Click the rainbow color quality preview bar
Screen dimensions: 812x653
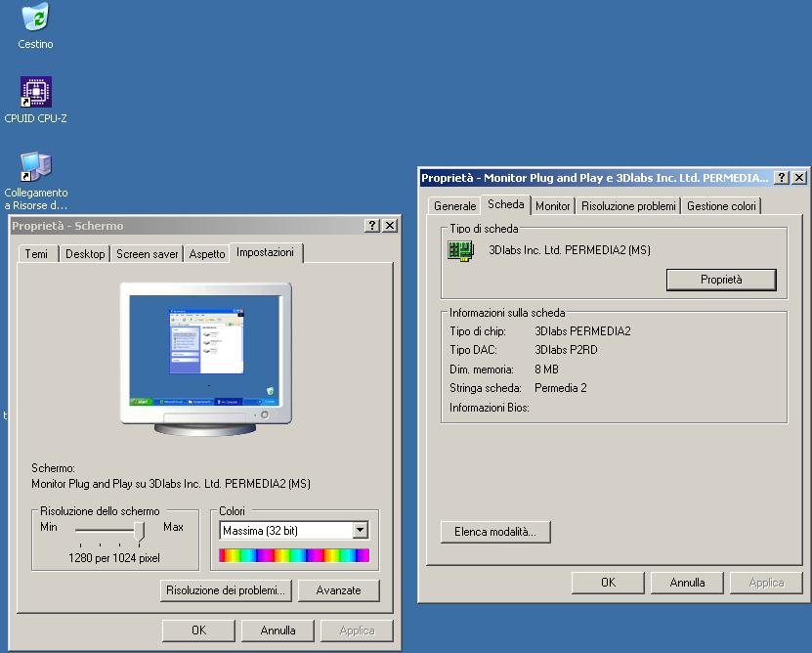pos(294,555)
